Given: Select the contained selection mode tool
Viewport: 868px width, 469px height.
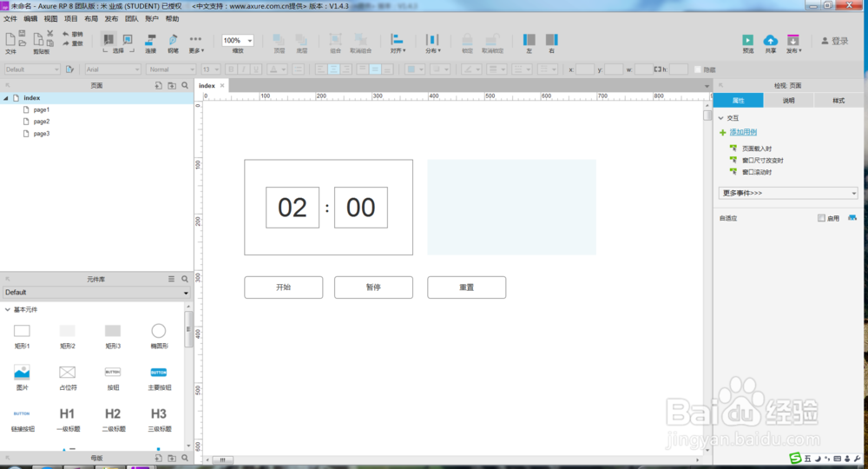Looking at the screenshot, I should (128, 39).
